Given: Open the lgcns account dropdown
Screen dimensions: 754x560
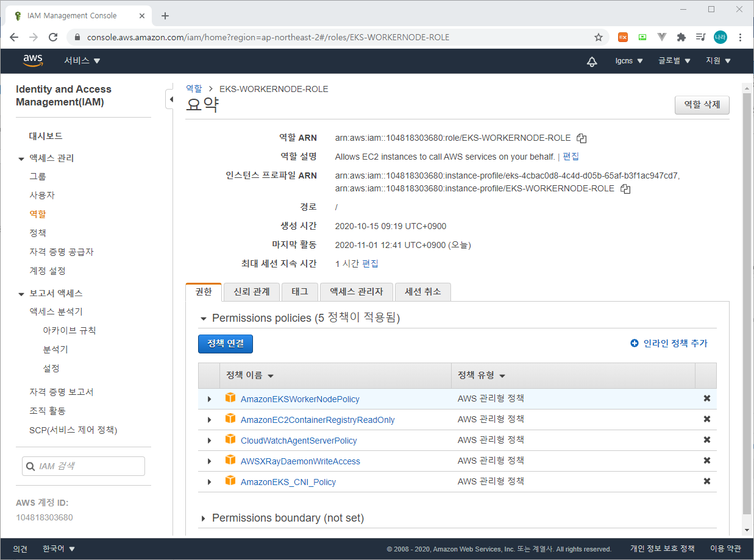Looking at the screenshot, I should pos(629,61).
